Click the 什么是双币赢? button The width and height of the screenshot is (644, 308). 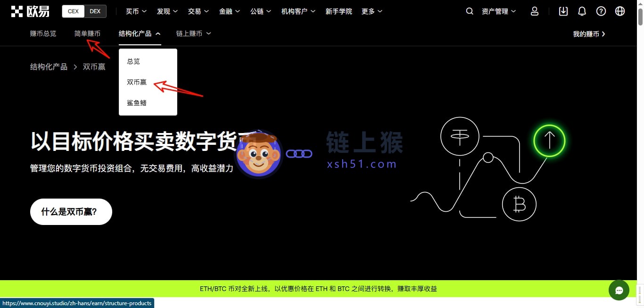tap(71, 212)
